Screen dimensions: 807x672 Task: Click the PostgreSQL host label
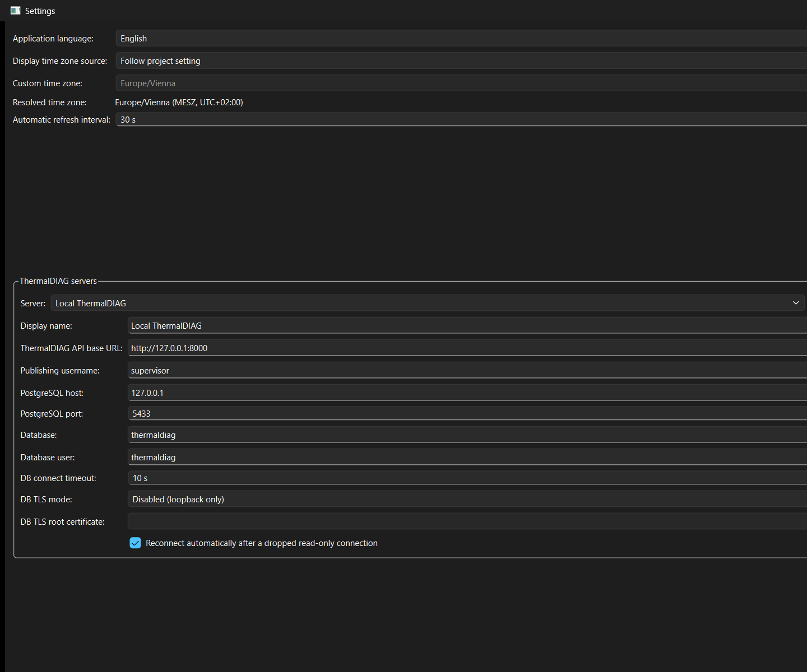(x=52, y=393)
